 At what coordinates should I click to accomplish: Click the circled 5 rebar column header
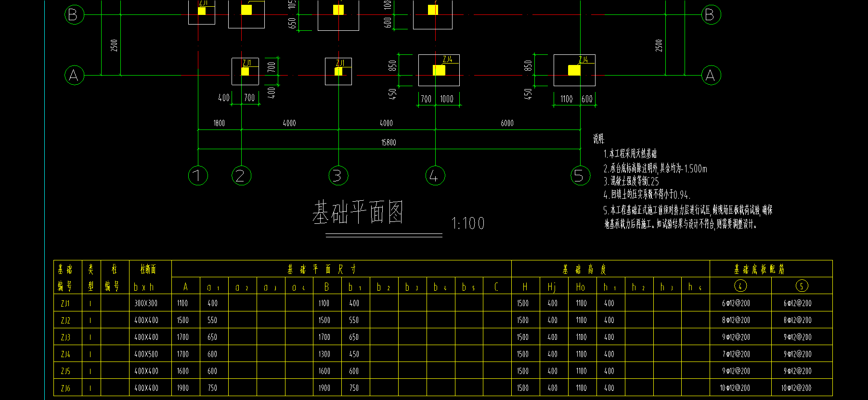tap(802, 286)
